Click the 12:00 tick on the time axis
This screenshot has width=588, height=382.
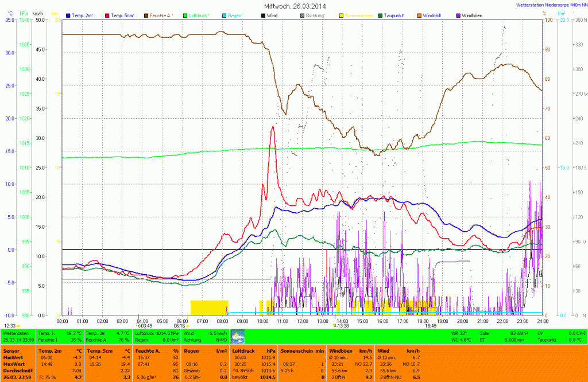[302, 321]
